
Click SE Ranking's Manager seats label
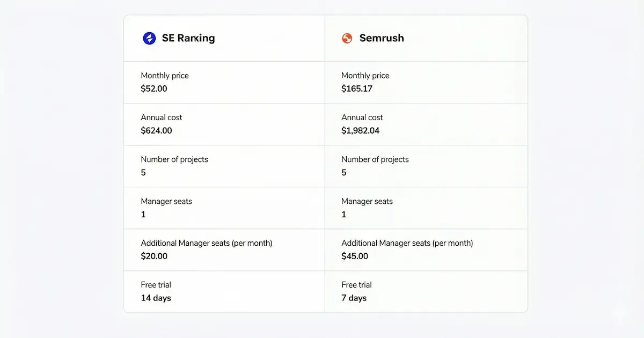166,201
